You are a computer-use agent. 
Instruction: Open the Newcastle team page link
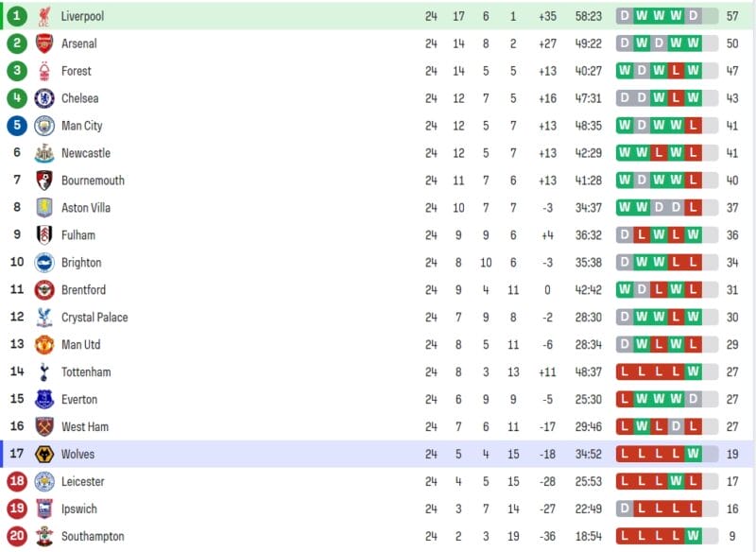[x=86, y=153]
